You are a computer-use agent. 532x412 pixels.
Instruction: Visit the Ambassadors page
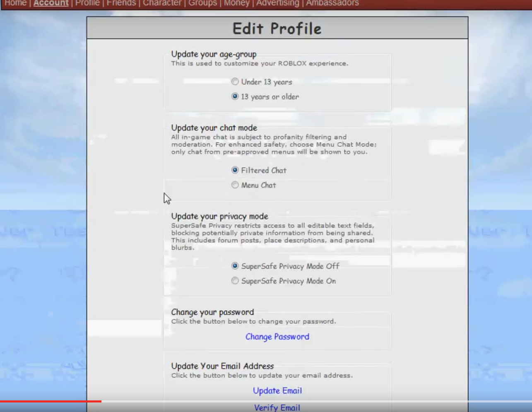point(332,3)
